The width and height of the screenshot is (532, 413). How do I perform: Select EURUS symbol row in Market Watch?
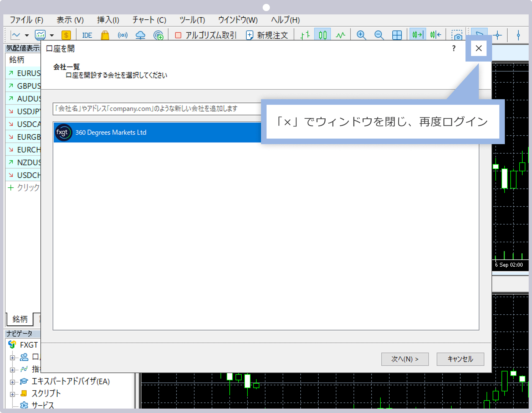23,73
